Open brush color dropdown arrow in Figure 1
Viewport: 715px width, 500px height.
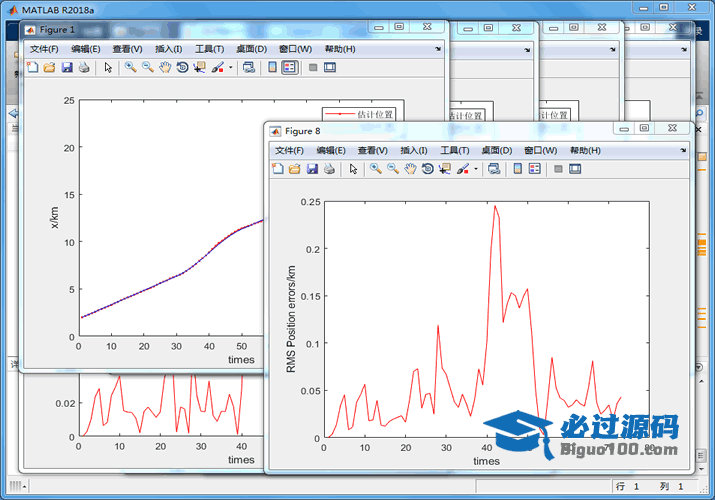coord(230,67)
